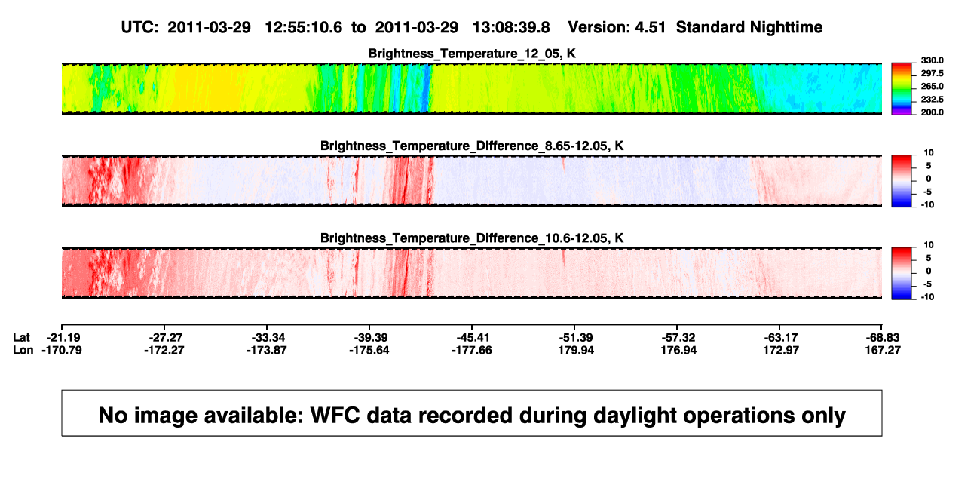Click the UTC time range header text

(x=335, y=27)
